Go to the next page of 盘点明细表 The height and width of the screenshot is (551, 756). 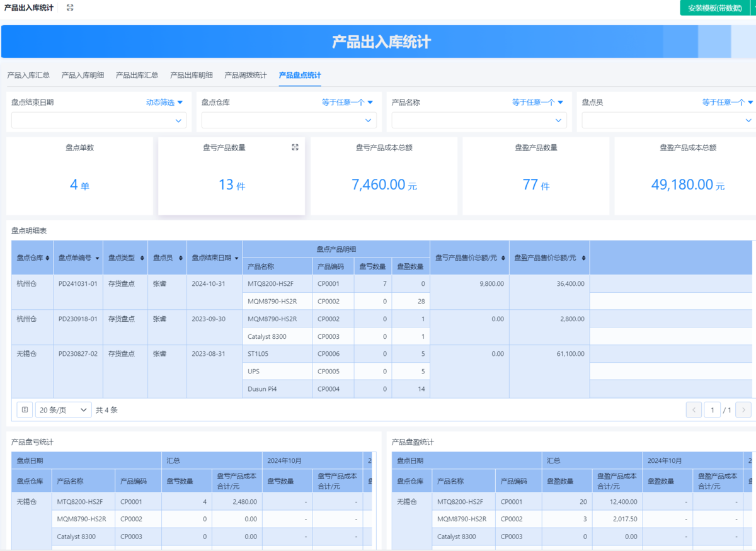[743, 410]
